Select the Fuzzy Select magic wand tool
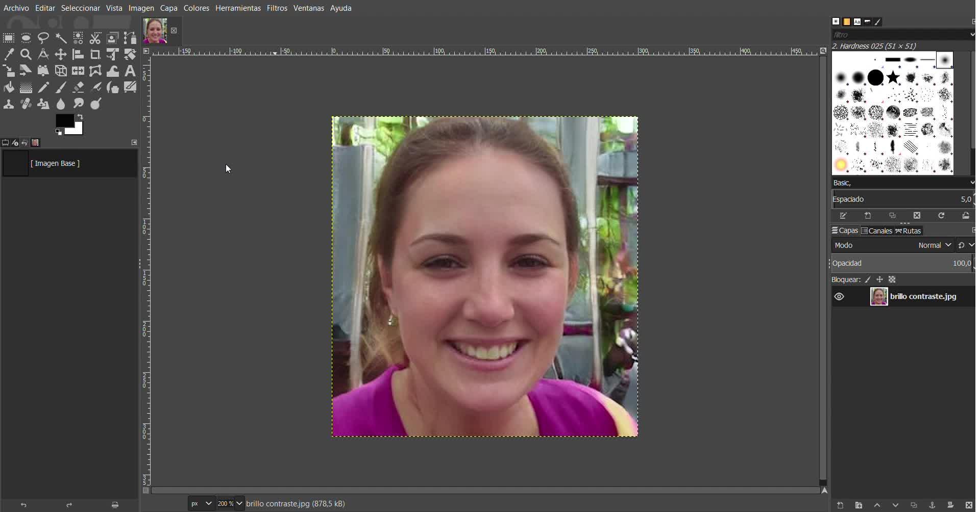The width and height of the screenshot is (980, 512). 61,38
